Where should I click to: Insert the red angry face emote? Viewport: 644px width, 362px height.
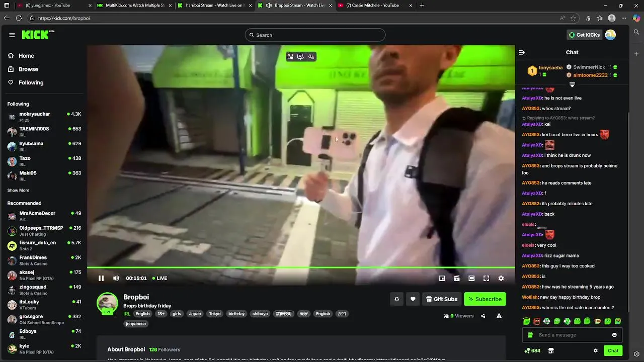coord(537,321)
